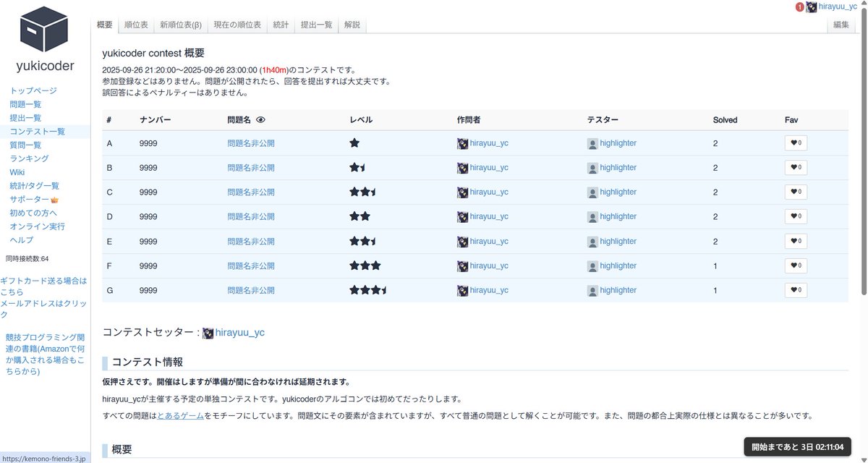Click the Fav heart button in row F
The image size is (868, 463).
(x=796, y=266)
